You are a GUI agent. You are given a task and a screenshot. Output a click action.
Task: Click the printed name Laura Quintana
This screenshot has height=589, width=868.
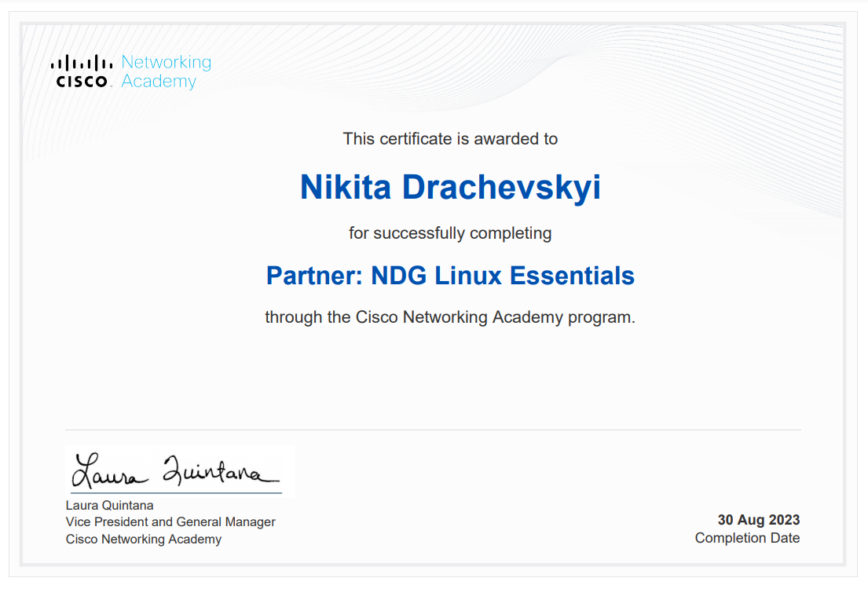[x=110, y=506]
